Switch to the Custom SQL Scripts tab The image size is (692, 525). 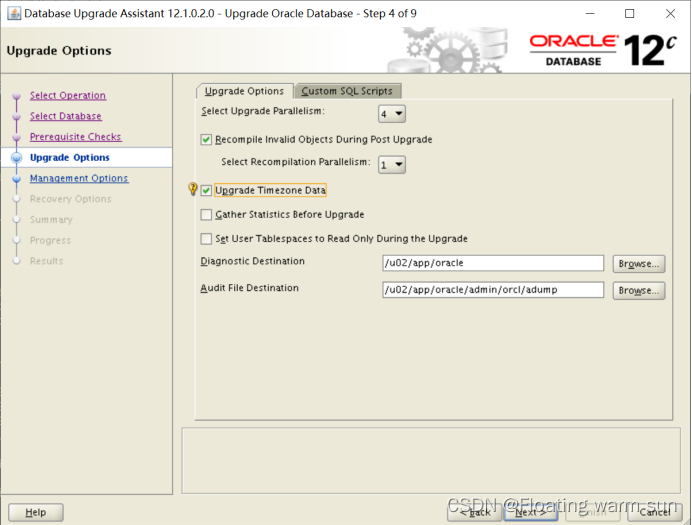[347, 91]
